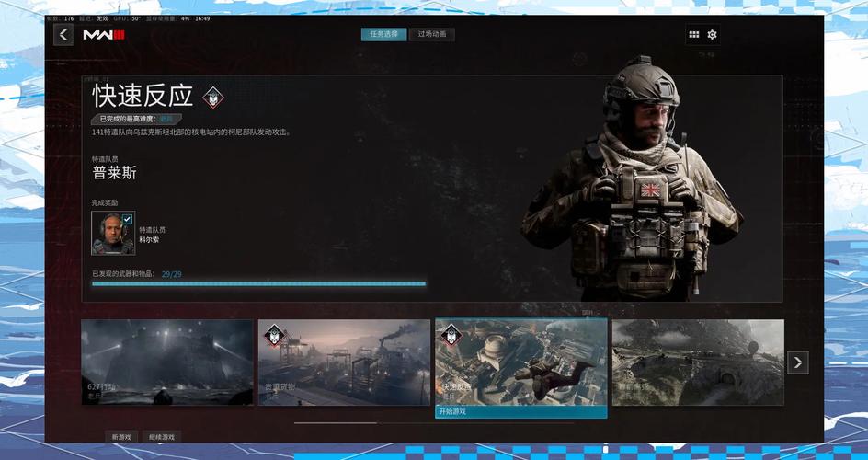
Task: Switch to the 任务选择 tab
Action: click(383, 34)
